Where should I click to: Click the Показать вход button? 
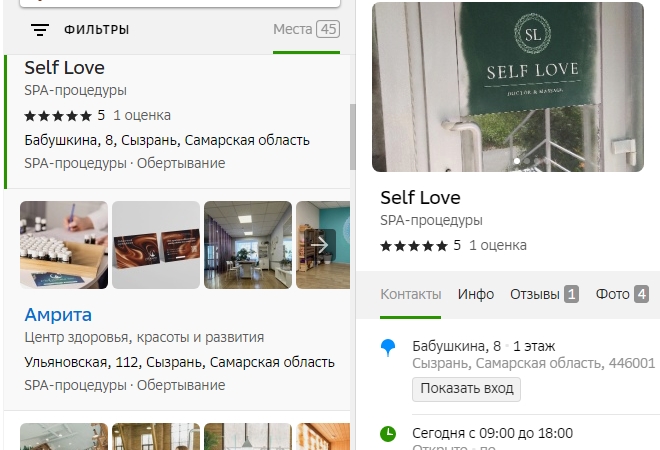click(466, 389)
